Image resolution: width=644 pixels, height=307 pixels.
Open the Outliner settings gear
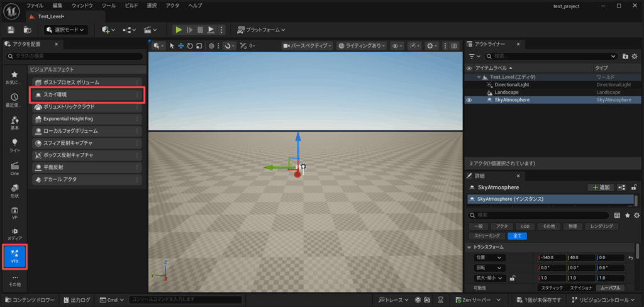(x=635, y=56)
